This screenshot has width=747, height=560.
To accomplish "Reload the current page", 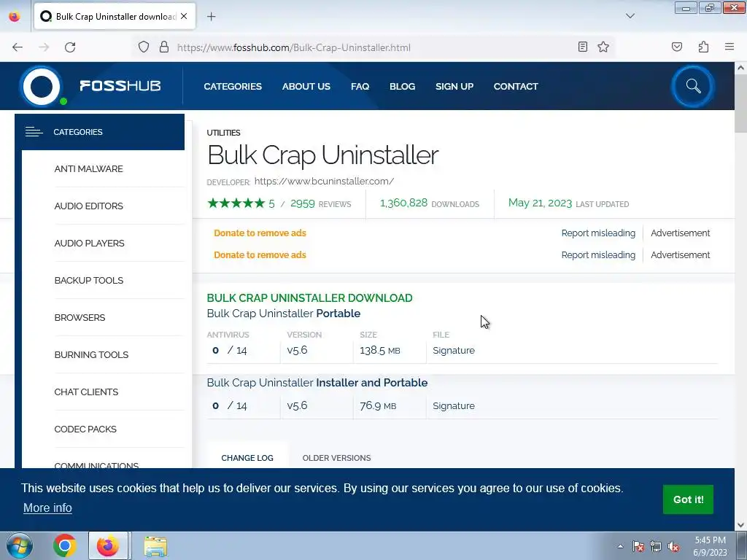I will [x=70, y=47].
